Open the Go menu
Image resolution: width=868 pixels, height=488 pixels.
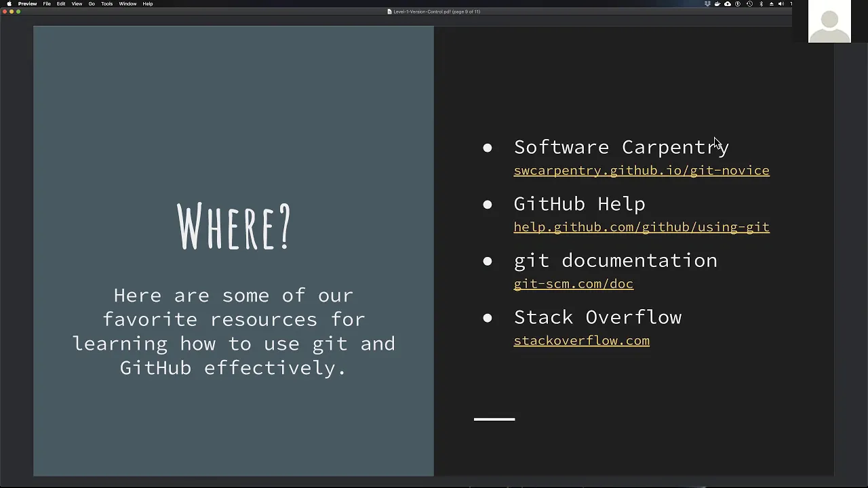click(92, 3)
